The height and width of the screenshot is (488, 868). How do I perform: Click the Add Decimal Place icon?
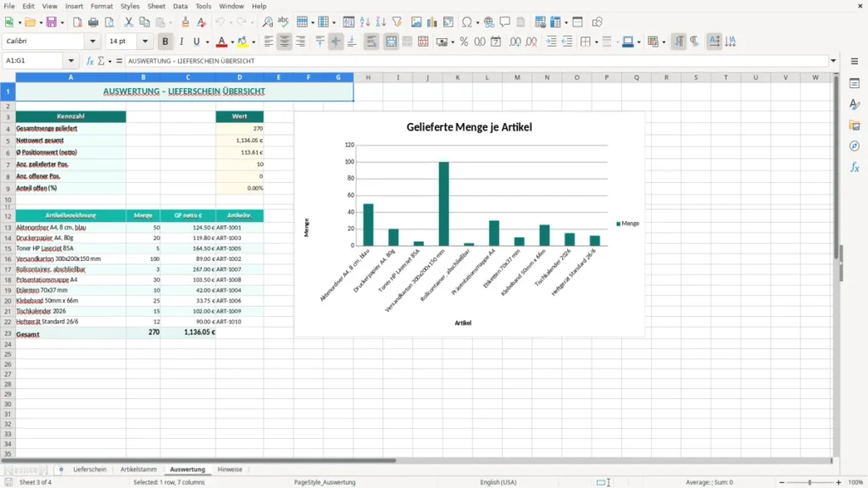(515, 42)
